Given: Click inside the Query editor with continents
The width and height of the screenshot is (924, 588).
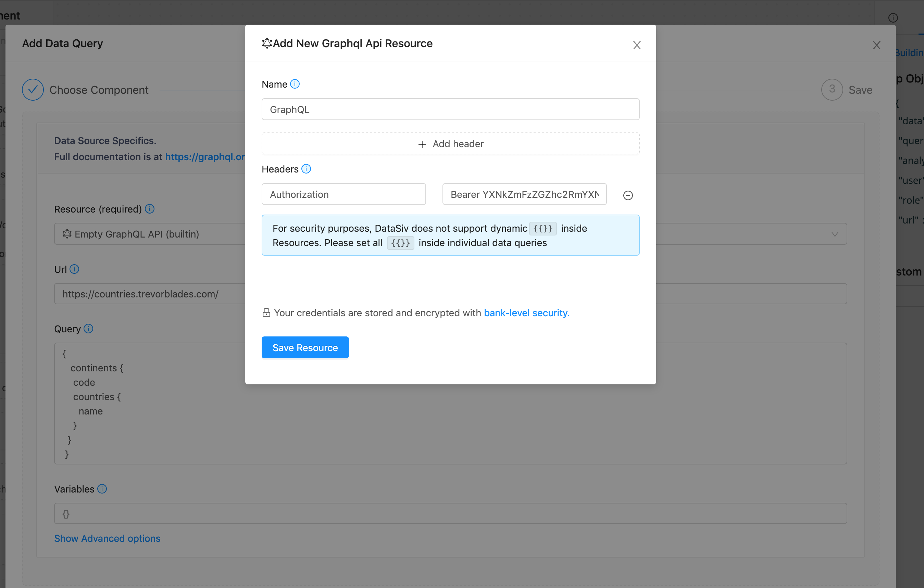Looking at the screenshot, I should pyautogui.click(x=450, y=404).
